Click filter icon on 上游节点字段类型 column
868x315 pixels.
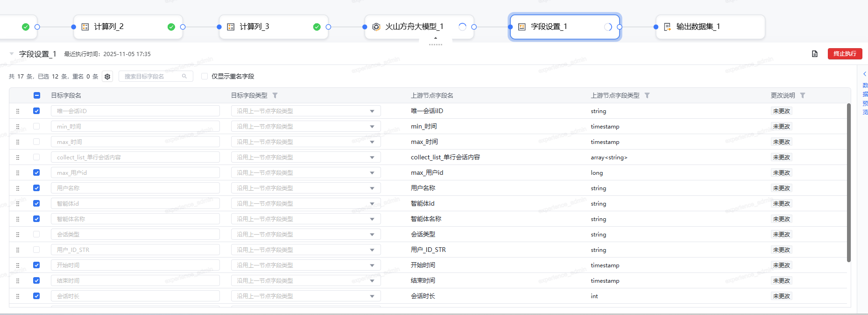tap(647, 95)
